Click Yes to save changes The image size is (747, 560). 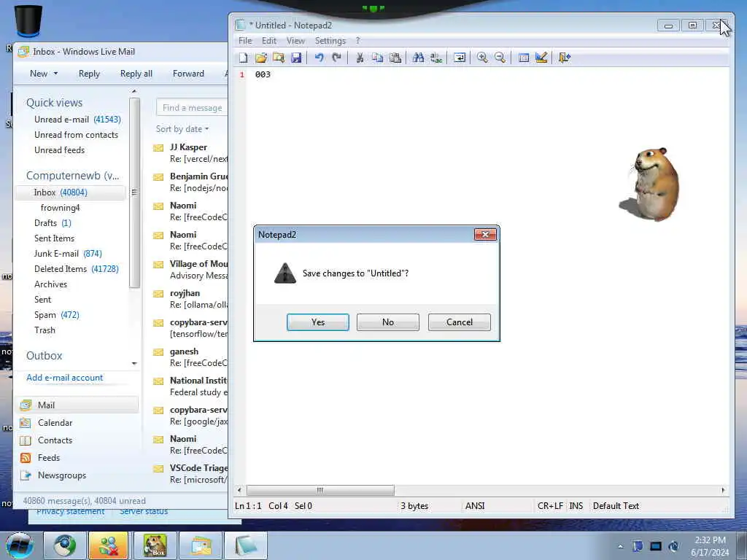point(318,322)
